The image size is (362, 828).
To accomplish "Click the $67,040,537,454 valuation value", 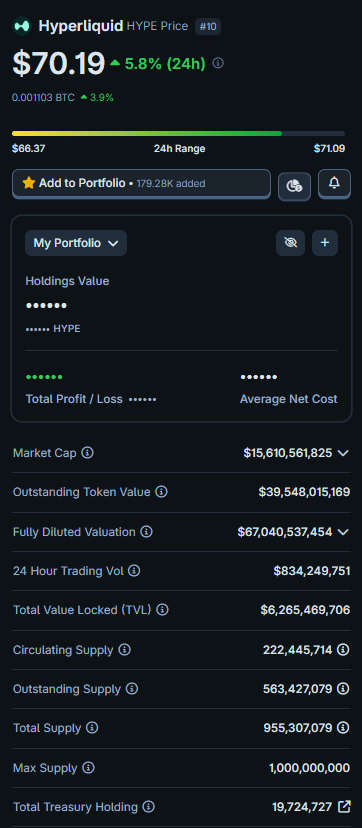I will [285, 532].
